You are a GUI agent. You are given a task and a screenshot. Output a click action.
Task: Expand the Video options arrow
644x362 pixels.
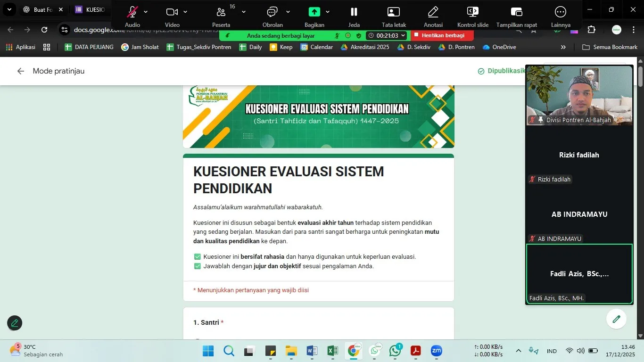tap(185, 12)
